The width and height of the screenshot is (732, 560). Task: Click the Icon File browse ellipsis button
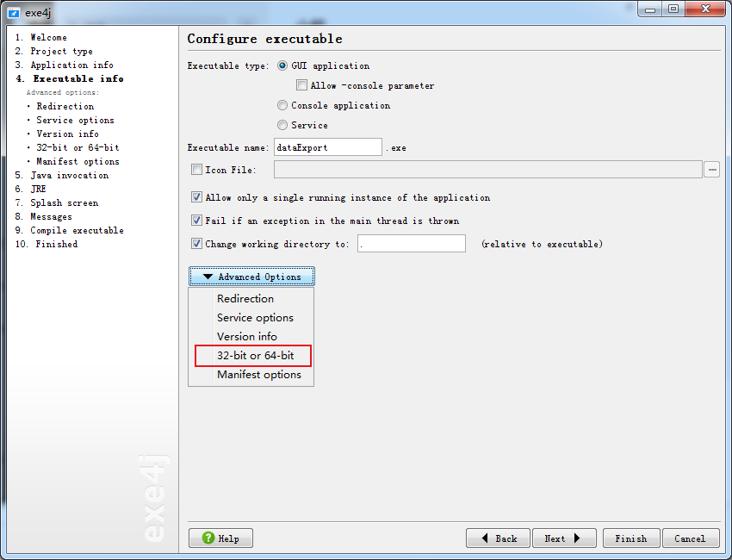click(x=711, y=170)
